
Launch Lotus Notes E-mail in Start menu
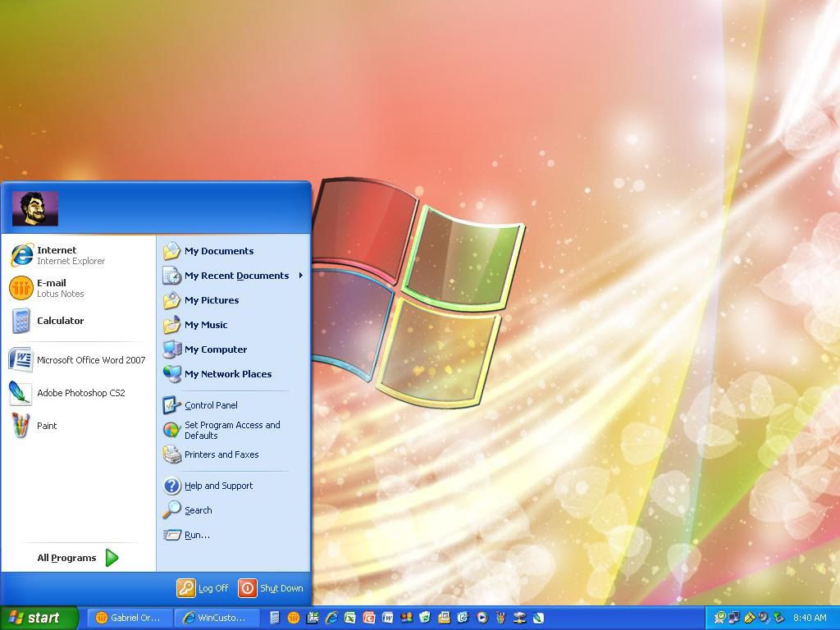[78, 288]
